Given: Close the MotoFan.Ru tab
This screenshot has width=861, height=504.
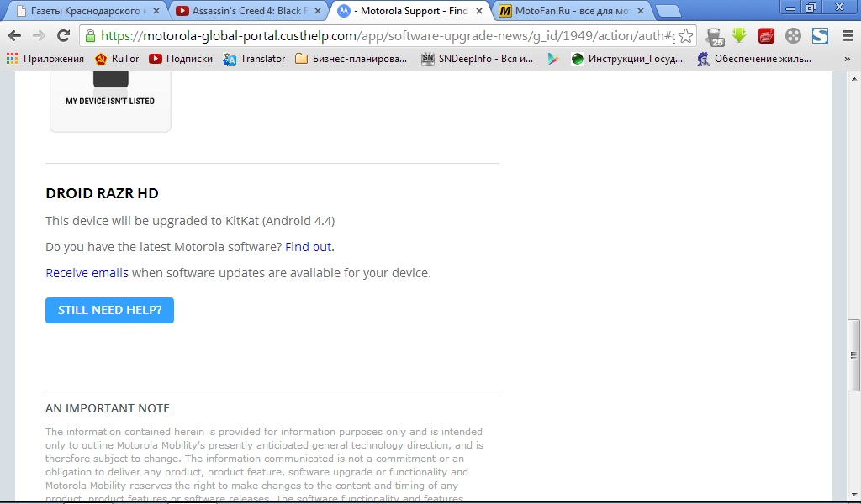Looking at the screenshot, I should [640, 11].
